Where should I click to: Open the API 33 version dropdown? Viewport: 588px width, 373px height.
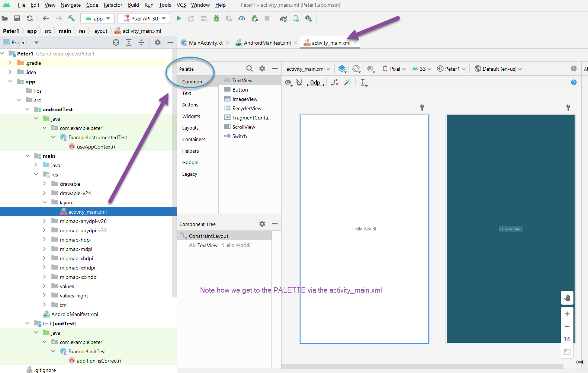point(422,69)
